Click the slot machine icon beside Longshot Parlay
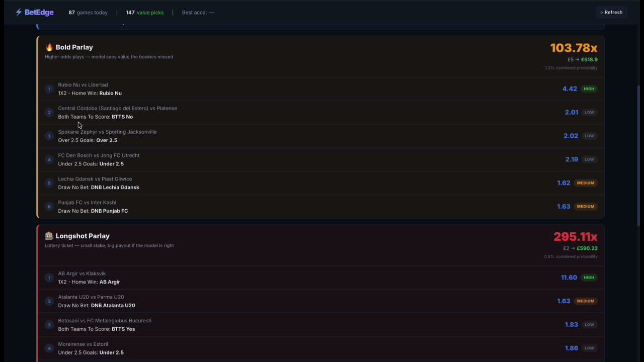 click(49, 236)
